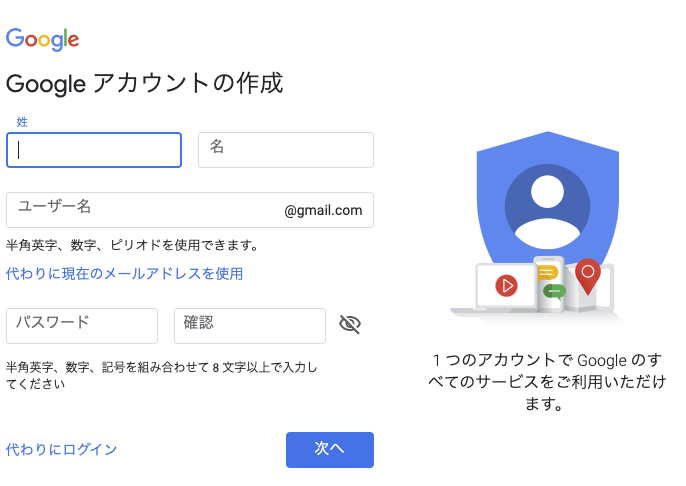This screenshot has width=686, height=486.
Task: Click the @gmail.com suffix text
Action: (323, 211)
